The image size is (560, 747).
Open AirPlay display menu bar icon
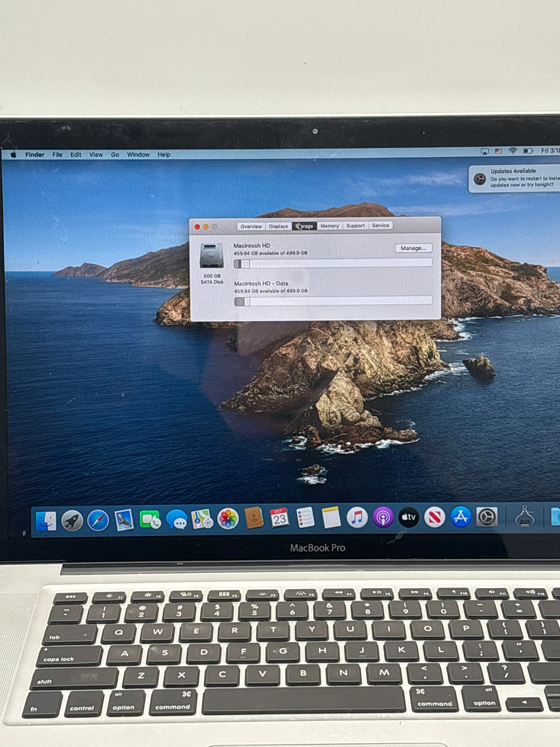485,151
